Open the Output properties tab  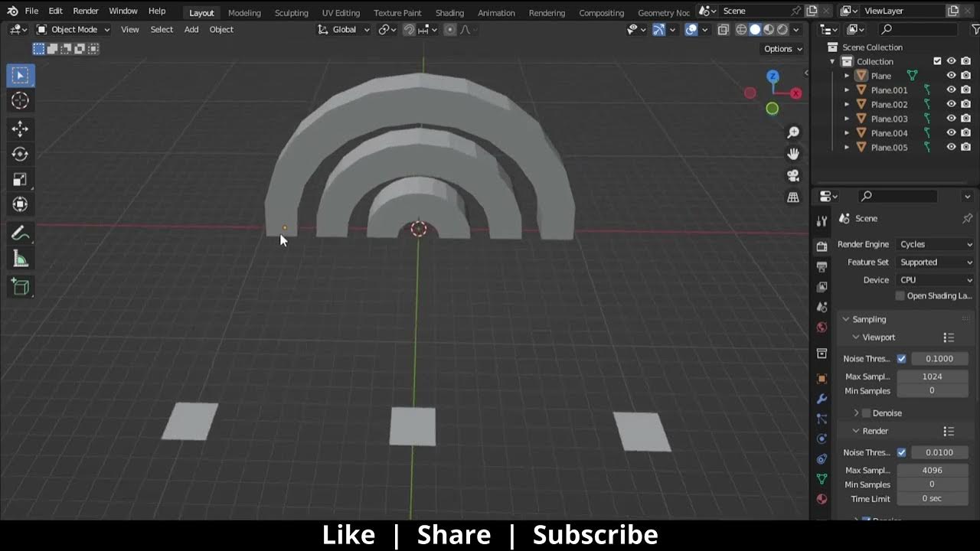[822, 266]
